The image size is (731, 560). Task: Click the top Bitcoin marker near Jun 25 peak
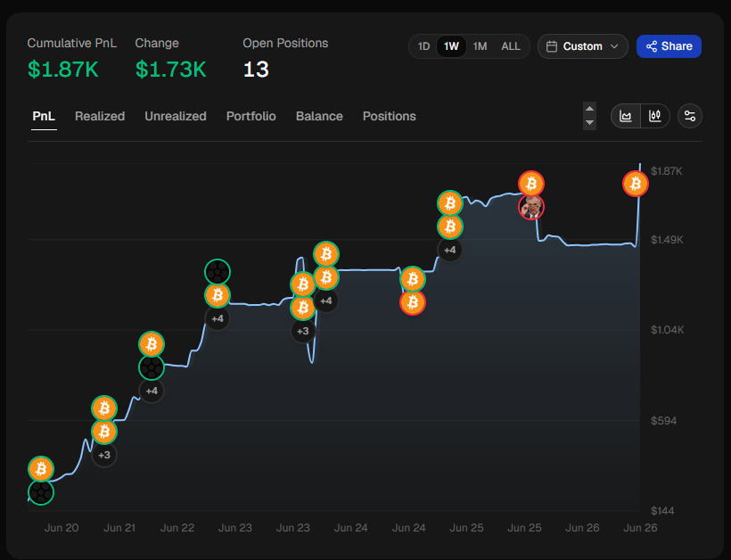click(450, 203)
